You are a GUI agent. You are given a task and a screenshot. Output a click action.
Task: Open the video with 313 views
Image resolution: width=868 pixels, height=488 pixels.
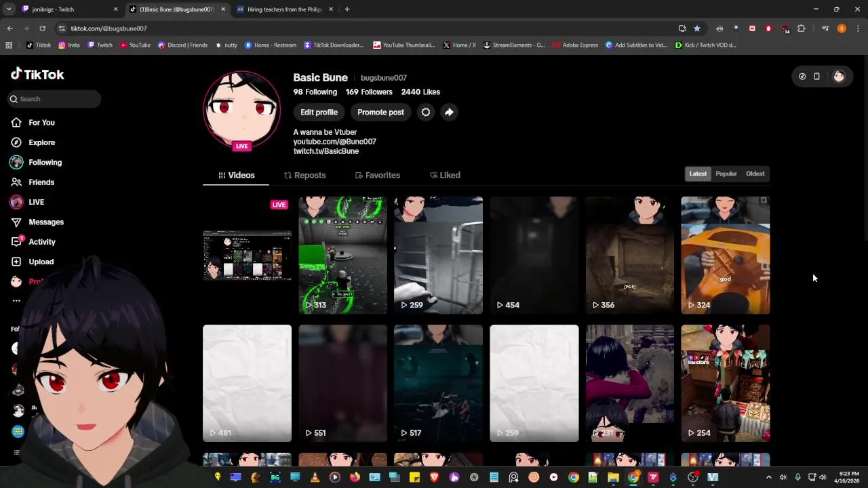click(342, 256)
